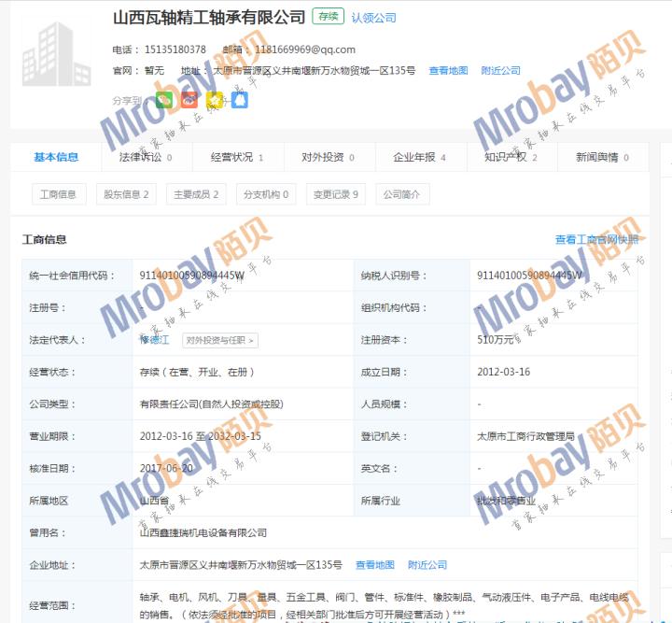Click 认领公司 link beside company name

click(373, 18)
